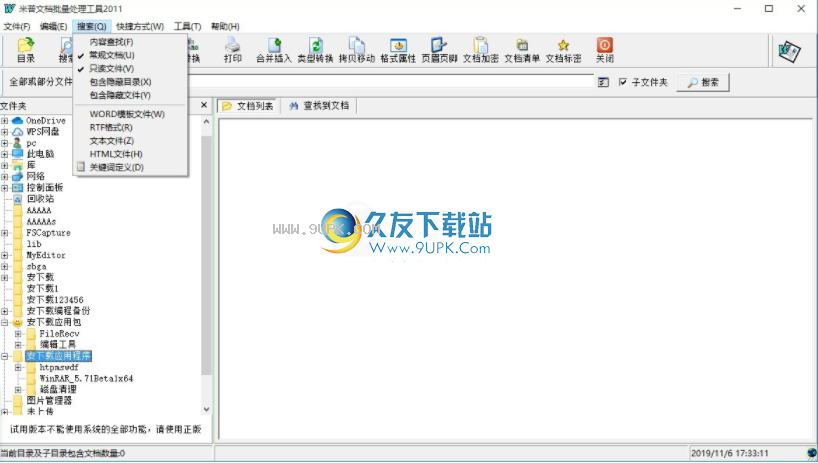The image size is (818, 463).
Task: Uncheck 只读文件(V) in search menu
Action: coord(111,68)
